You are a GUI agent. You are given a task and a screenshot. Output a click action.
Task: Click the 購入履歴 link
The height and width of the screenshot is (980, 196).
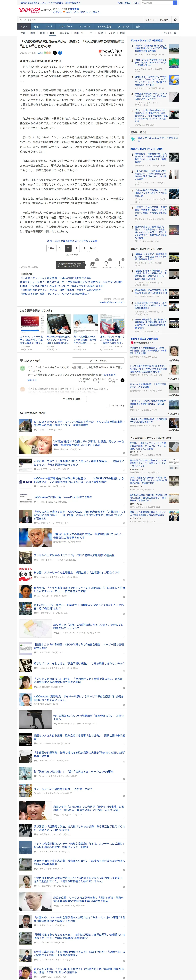[164, 20]
